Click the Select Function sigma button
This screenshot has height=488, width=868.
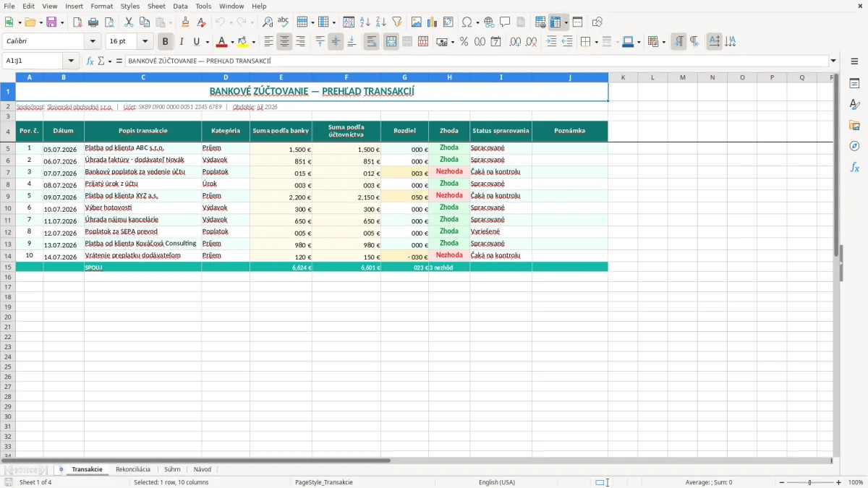[101, 61]
